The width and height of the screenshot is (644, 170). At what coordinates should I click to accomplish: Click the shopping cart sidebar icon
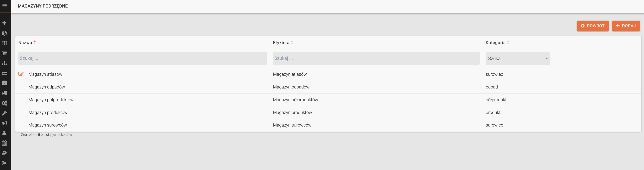4,53
